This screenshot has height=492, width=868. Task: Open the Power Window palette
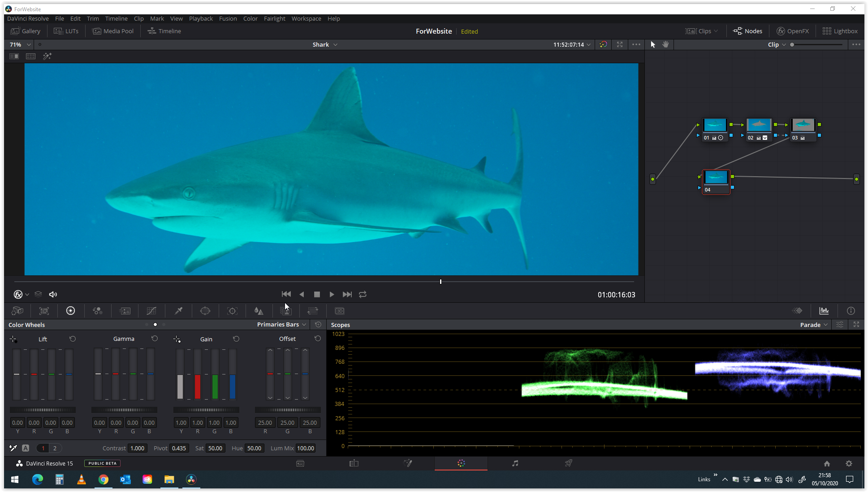(x=205, y=311)
